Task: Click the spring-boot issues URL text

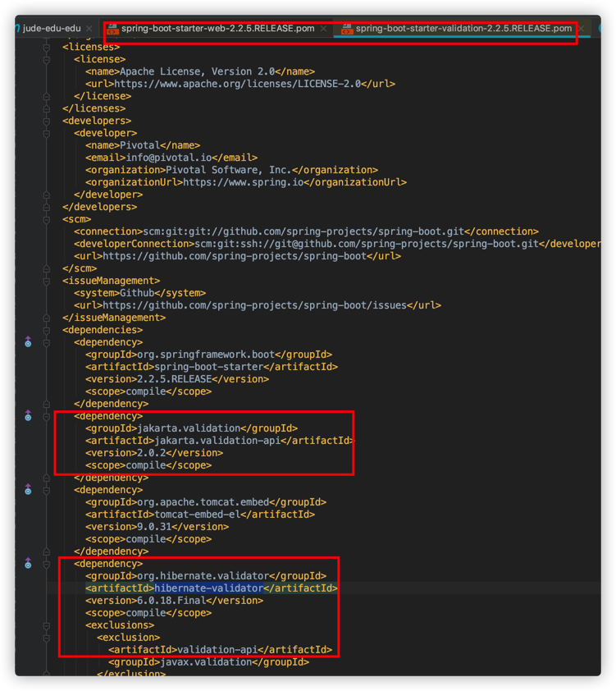Action: tap(254, 305)
